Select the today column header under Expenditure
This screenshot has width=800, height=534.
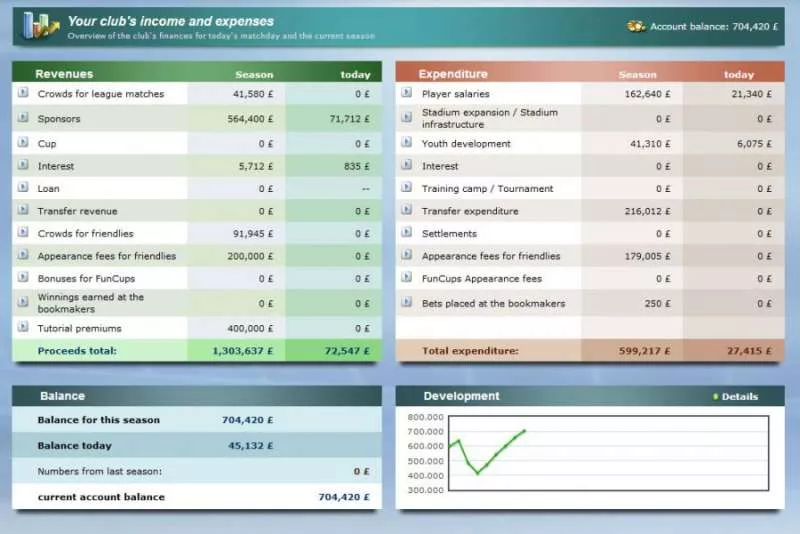pos(739,75)
